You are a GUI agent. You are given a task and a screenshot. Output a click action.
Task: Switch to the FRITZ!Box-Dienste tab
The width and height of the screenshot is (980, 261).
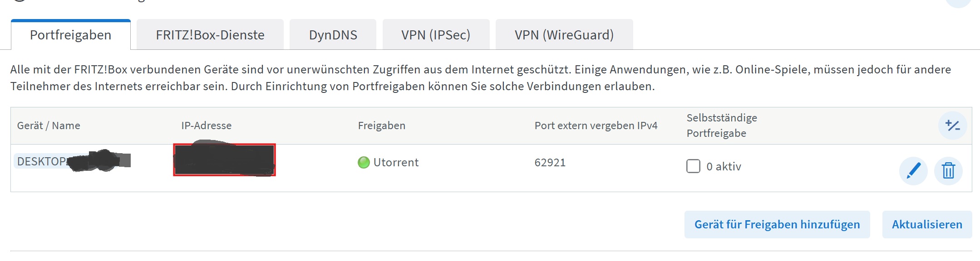[211, 34]
